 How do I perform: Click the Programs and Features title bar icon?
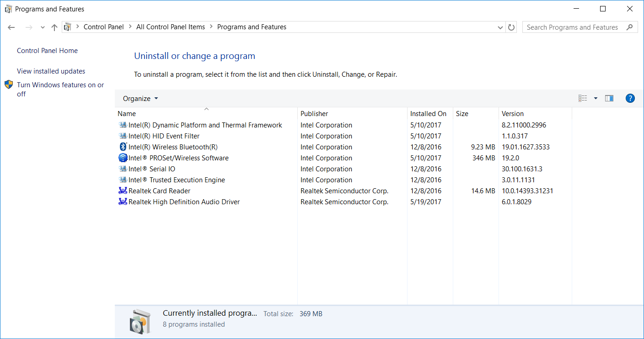8,9
